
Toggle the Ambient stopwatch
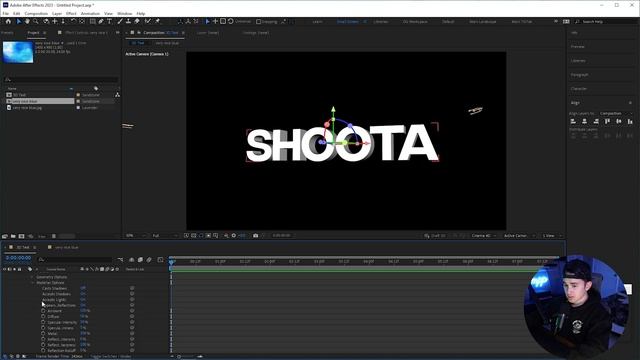(x=43, y=311)
